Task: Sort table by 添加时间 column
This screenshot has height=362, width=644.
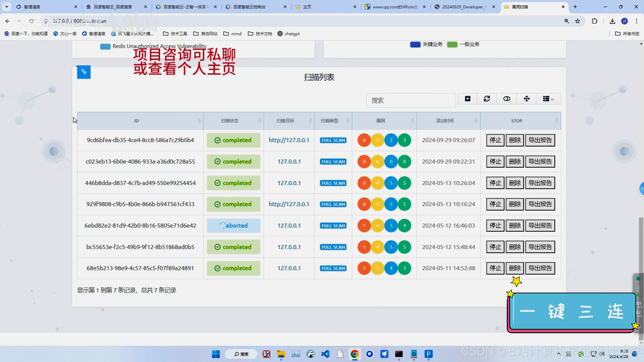Action: click(x=444, y=121)
